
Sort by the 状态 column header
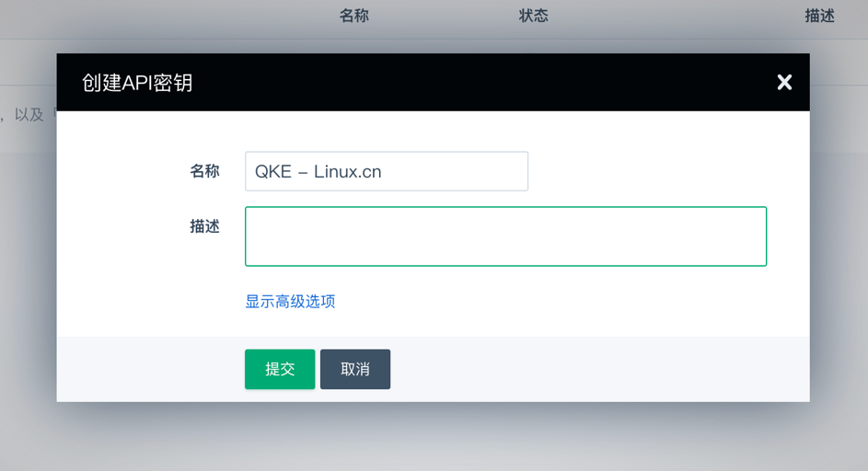coord(534,16)
